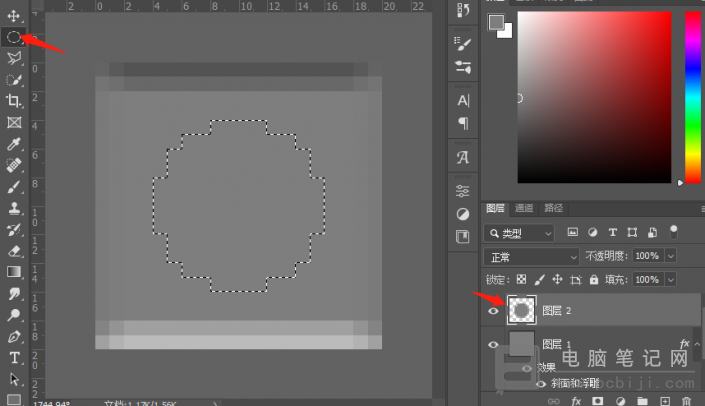Click the foreground color swatch
705x406 pixels.
[496, 22]
